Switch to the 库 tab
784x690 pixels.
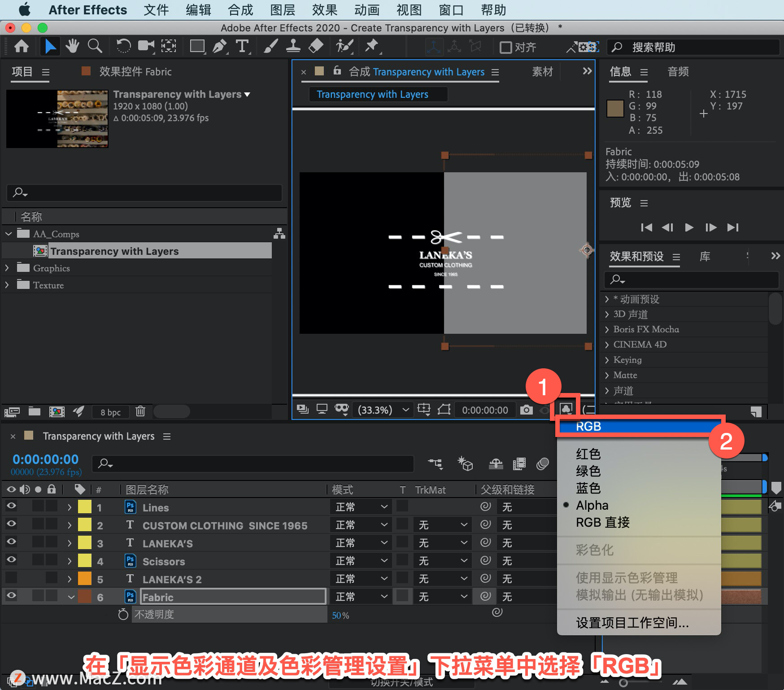tap(705, 256)
